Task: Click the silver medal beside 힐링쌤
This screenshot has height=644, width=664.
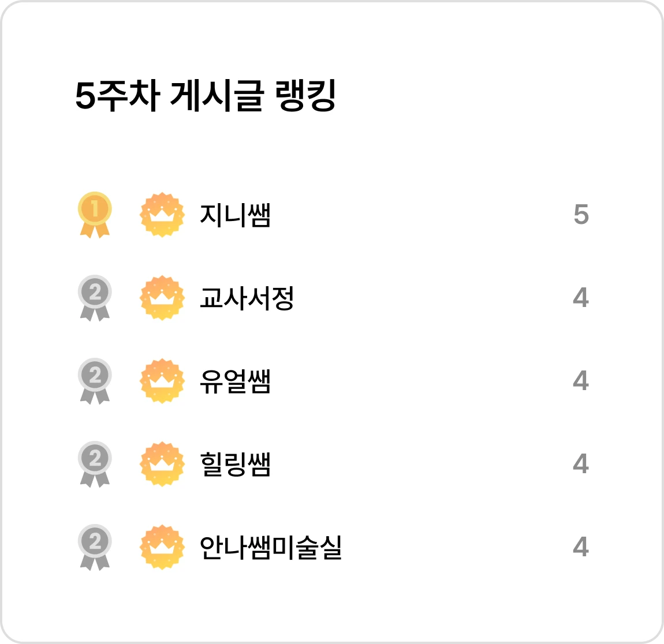Action: point(95,464)
